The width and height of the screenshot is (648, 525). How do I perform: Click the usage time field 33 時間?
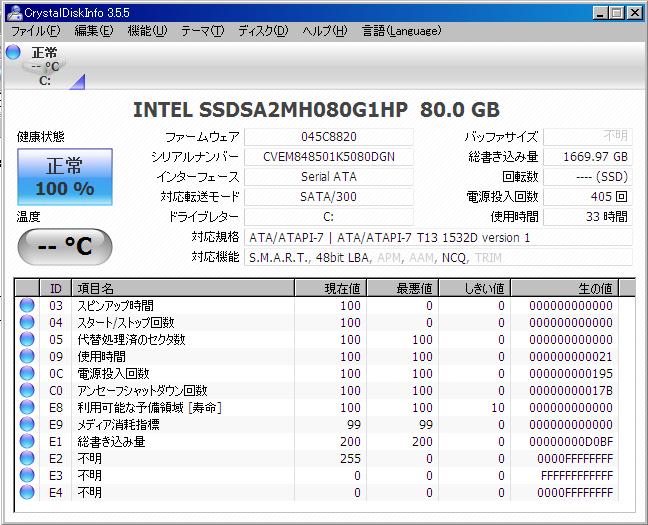(x=587, y=217)
